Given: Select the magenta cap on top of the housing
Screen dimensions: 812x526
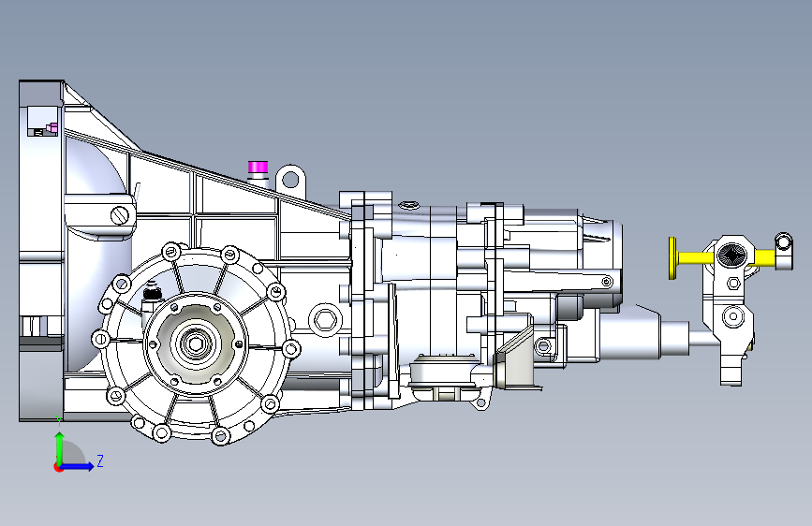Looking at the screenshot, I should point(258,167).
